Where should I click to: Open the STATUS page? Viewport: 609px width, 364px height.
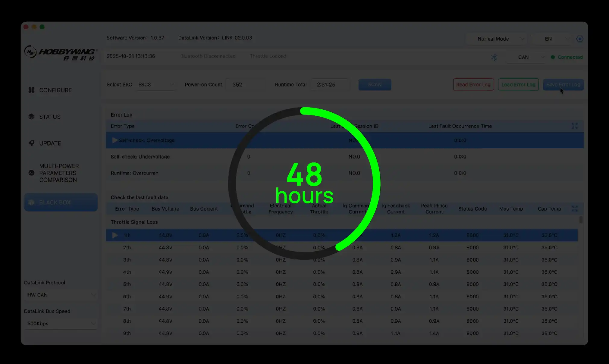pyautogui.click(x=50, y=117)
